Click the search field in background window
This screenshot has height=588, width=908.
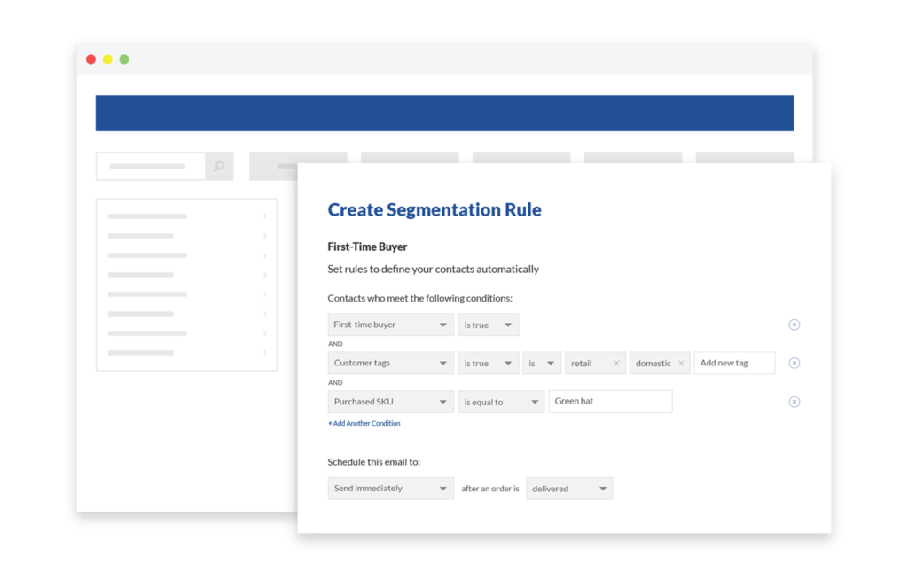(151, 166)
